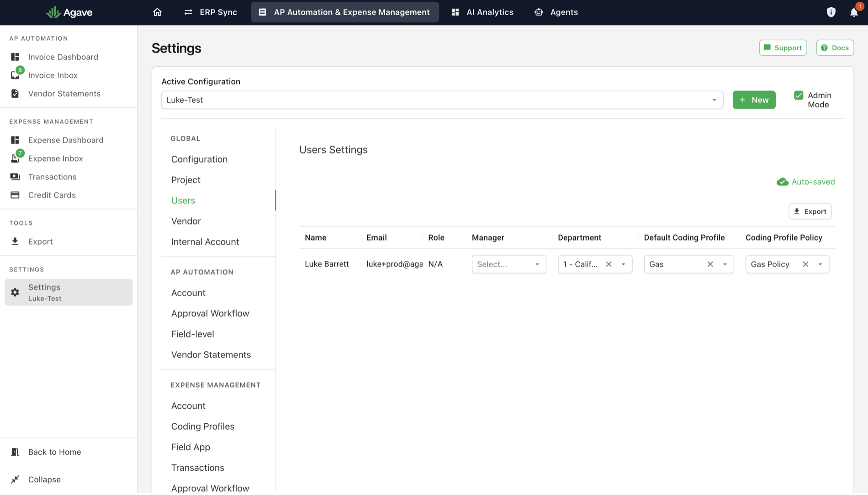Open Field App settings

(x=191, y=447)
